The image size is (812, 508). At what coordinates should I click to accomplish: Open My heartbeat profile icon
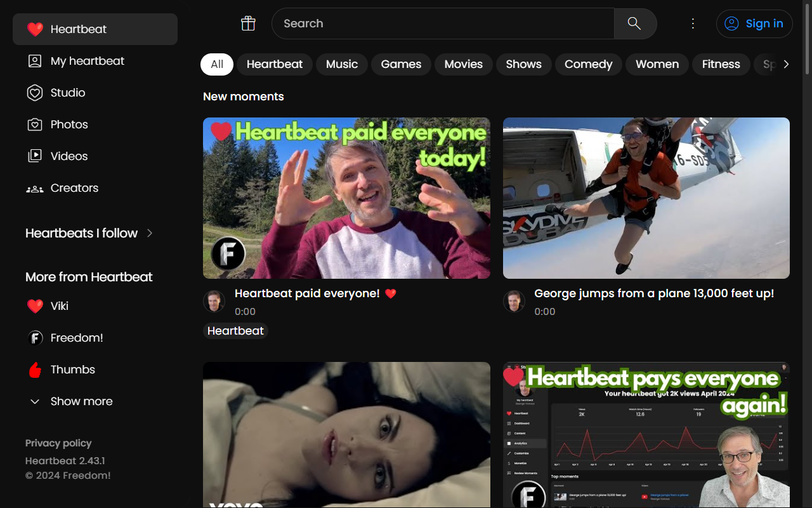[x=35, y=61]
